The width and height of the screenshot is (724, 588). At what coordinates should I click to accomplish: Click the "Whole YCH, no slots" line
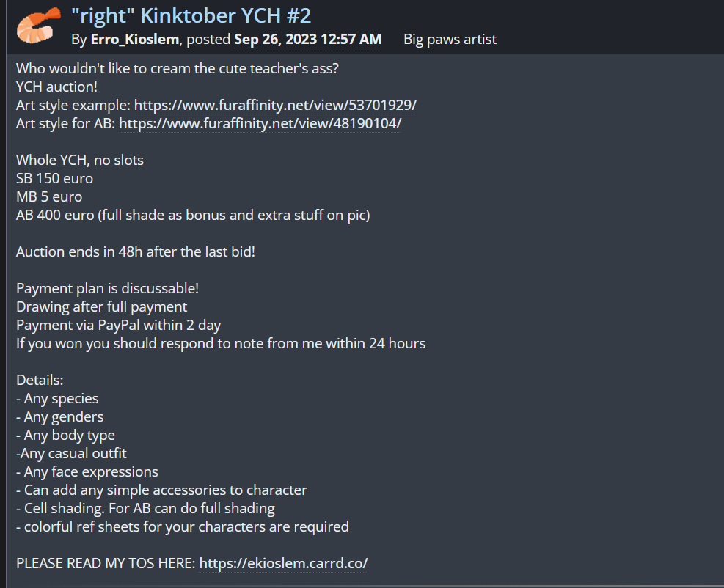[x=80, y=160]
